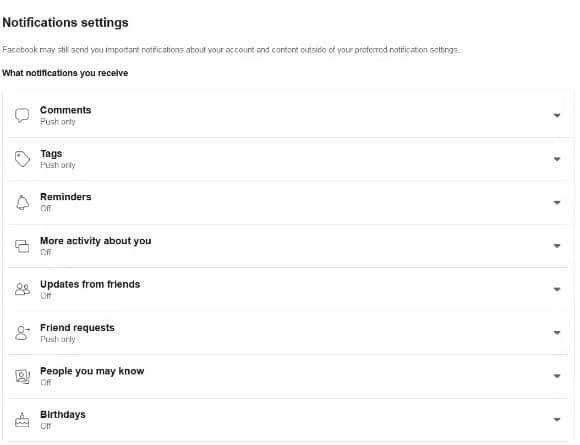This screenshot has width=580, height=445.
Task: Click the More activity about you icon
Action: [22, 246]
